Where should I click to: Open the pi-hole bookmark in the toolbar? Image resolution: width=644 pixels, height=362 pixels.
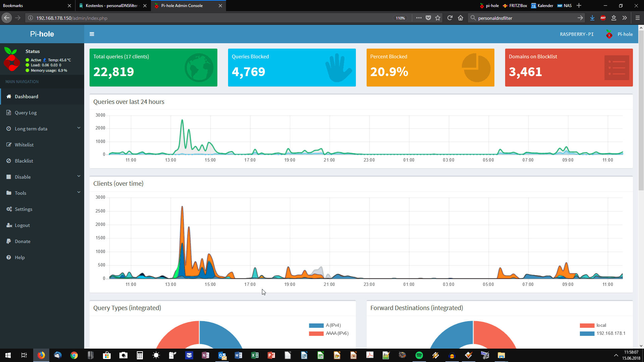point(489,6)
